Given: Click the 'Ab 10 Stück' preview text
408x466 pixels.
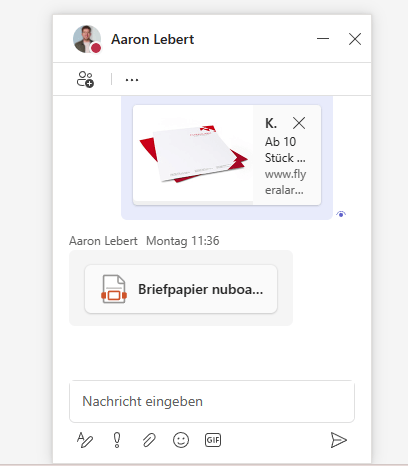Looking at the screenshot, I should tap(285, 150).
